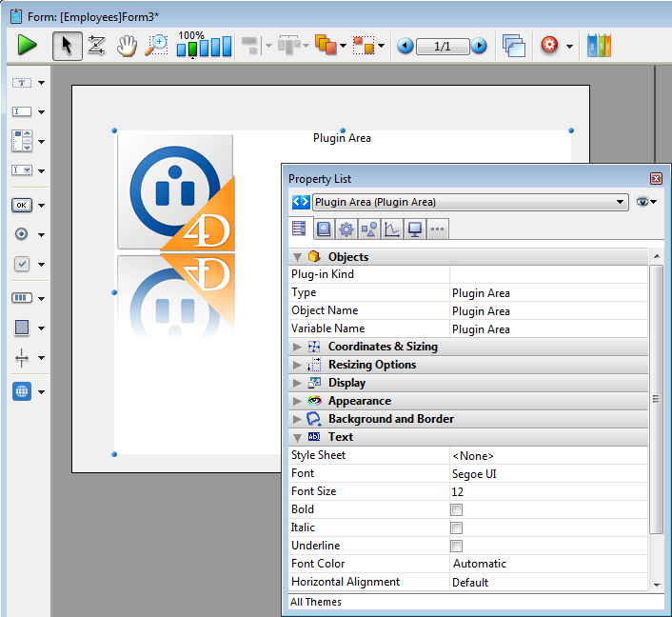Select the magnifier zoom tool
Viewport: 672px width, 617px height.
coord(156,45)
